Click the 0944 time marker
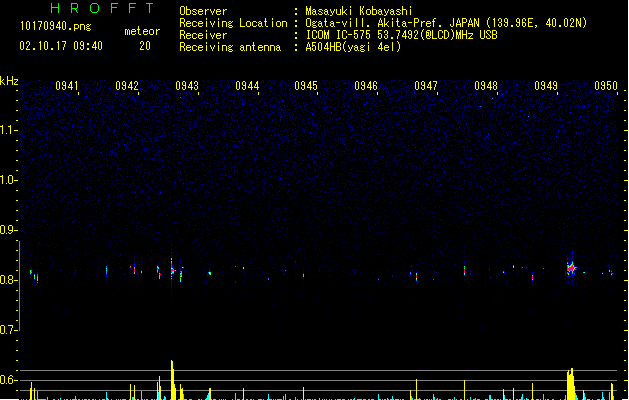Image resolution: width=629 pixels, height=400 pixels. click(247, 86)
